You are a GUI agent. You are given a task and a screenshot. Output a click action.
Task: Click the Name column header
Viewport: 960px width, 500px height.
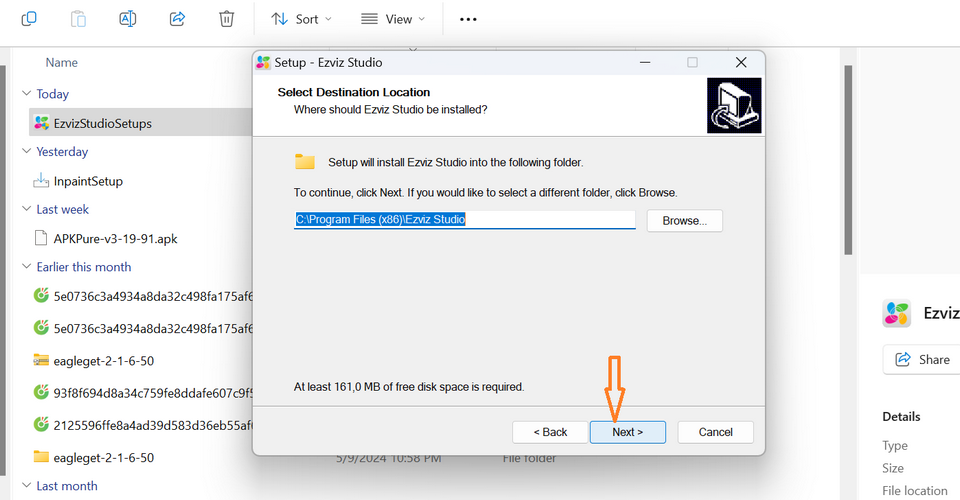[x=61, y=62]
